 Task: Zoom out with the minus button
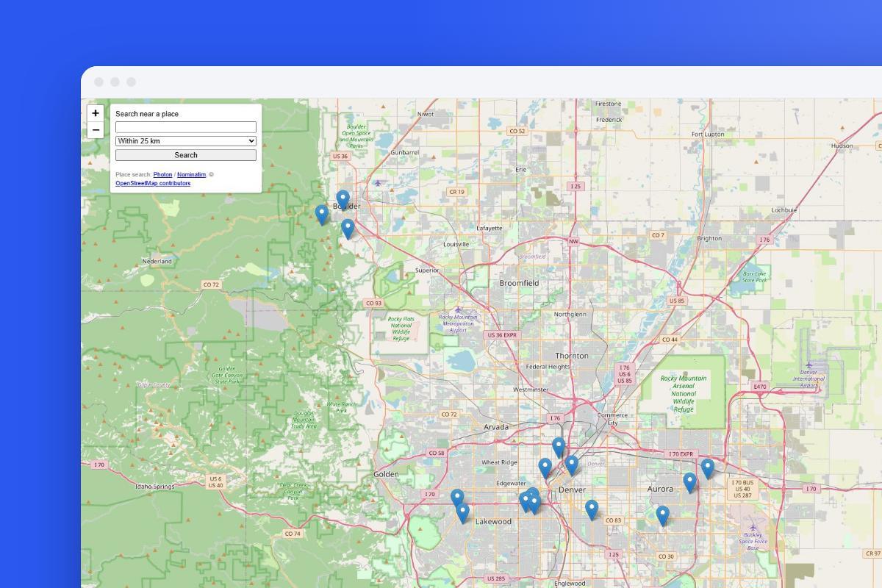pos(96,130)
